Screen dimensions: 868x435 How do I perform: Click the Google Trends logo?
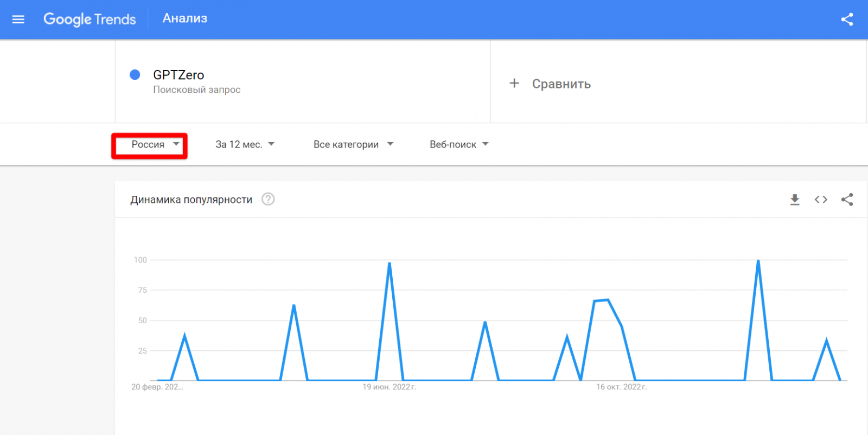(90, 20)
